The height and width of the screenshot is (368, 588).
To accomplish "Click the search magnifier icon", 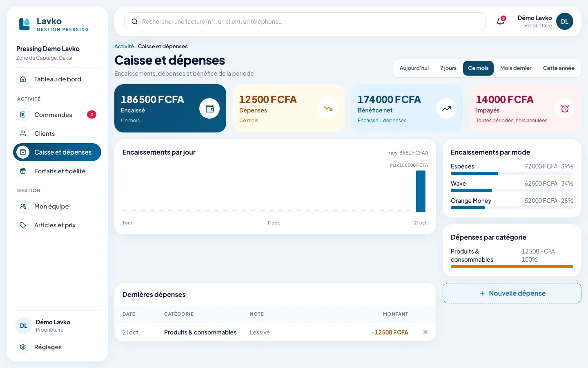I will [x=134, y=22].
